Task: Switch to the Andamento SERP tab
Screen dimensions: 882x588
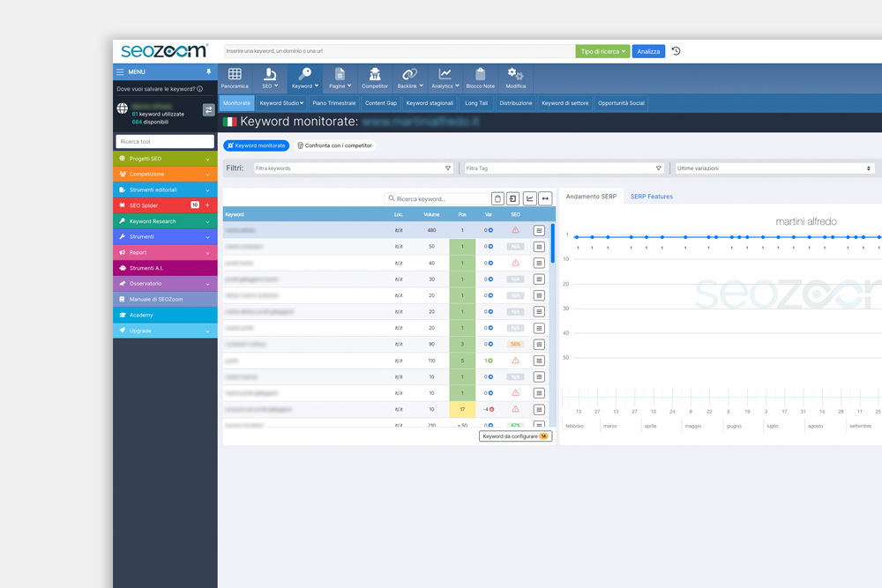Action: pos(591,197)
